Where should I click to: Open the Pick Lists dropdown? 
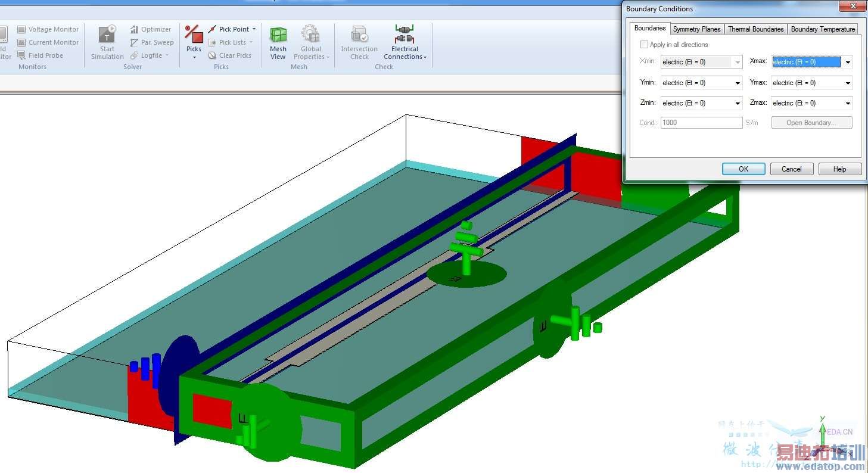click(231, 42)
